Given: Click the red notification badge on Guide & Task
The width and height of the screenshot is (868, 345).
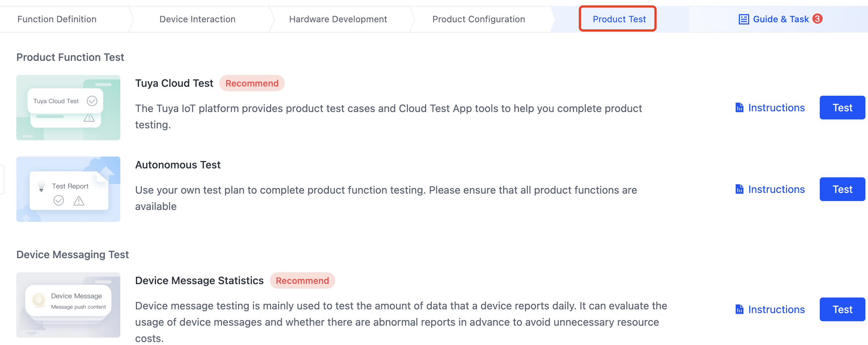Looking at the screenshot, I should (818, 19).
